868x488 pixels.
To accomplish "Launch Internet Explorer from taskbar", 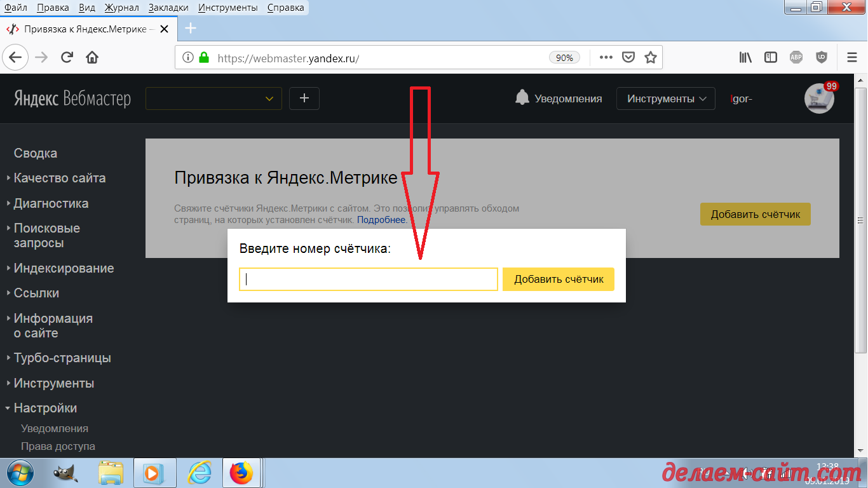I will coord(200,473).
